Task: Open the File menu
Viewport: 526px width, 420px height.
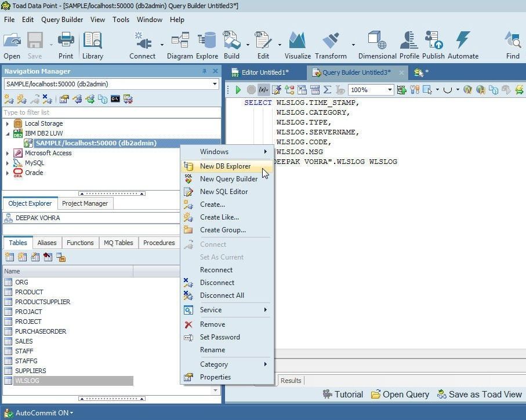Action: (x=9, y=20)
